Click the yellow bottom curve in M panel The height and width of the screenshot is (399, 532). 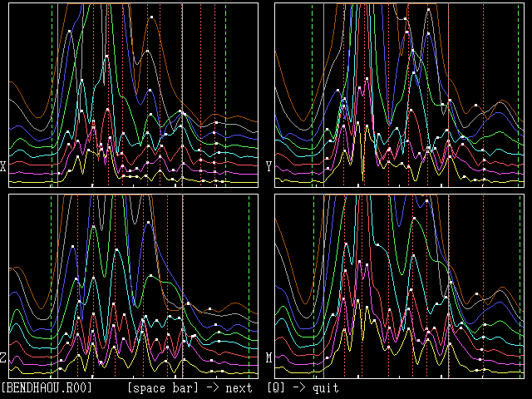coord(299,370)
